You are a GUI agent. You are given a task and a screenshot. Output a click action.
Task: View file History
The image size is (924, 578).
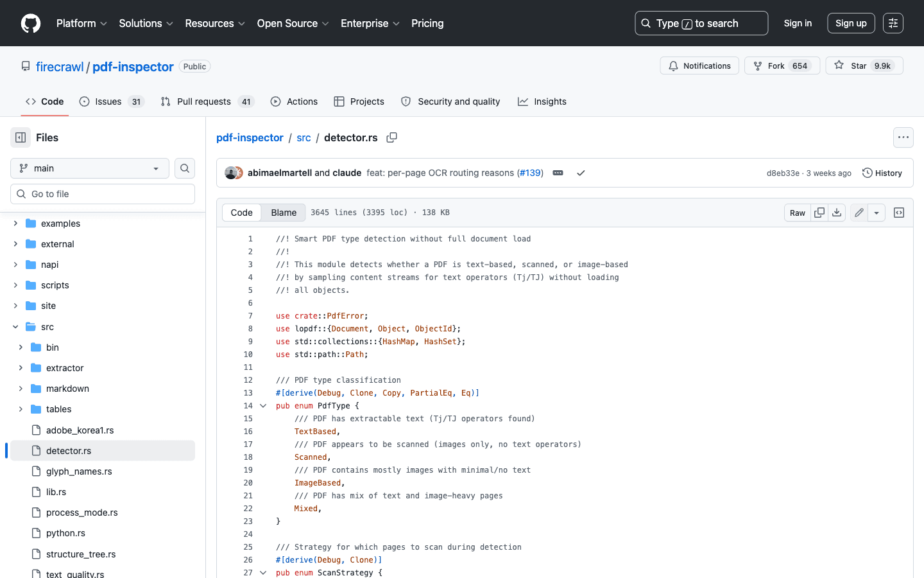coord(882,173)
